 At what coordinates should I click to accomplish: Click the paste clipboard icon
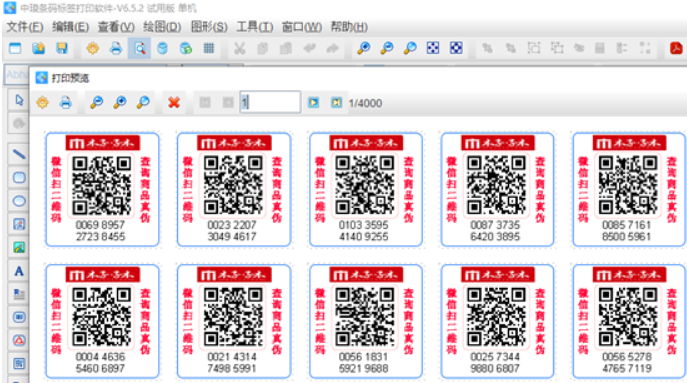[x=286, y=48]
